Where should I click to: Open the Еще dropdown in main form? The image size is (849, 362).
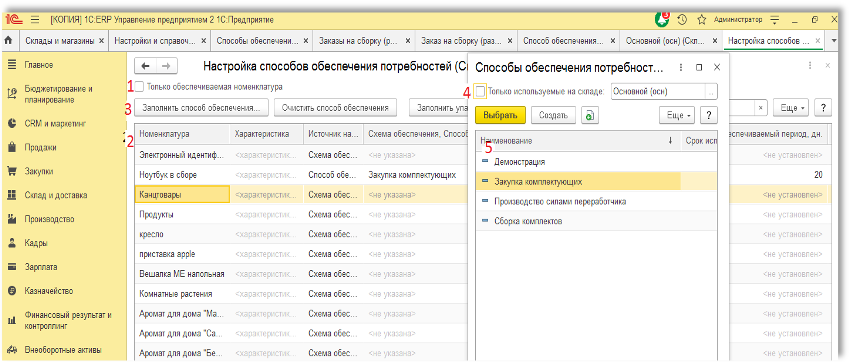click(x=791, y=107)
